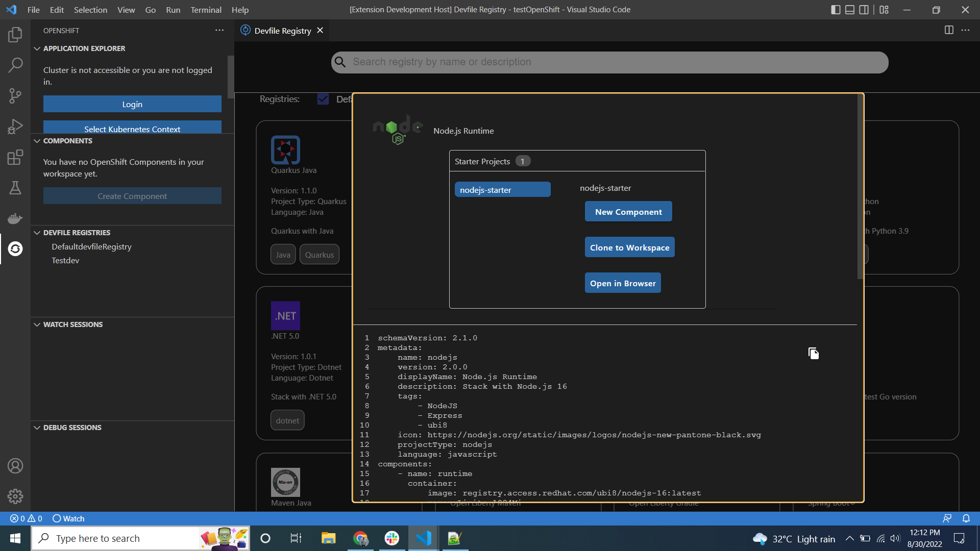980x551 pixels.
Task: Select the Devfile Registry tab
Action: tap(282, 31)
